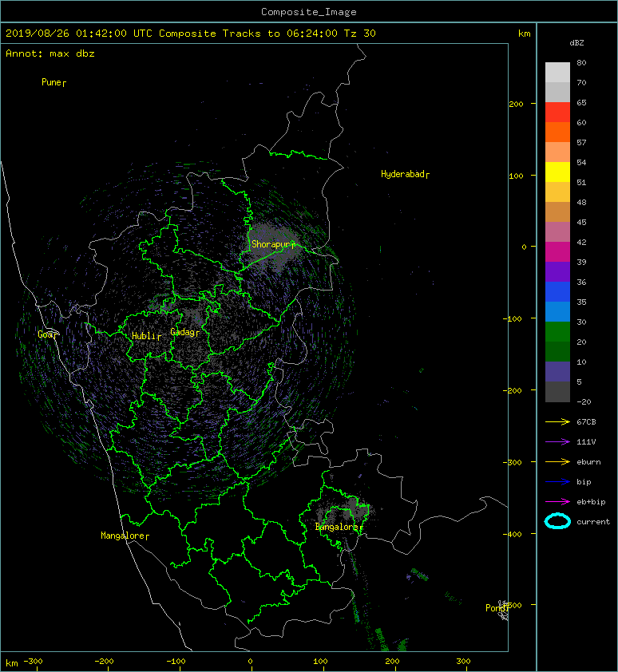The height and width of the screenshot is (672, 618).
Task: Click the eb+bip magenta arrow legend icon
Action: 557,501
